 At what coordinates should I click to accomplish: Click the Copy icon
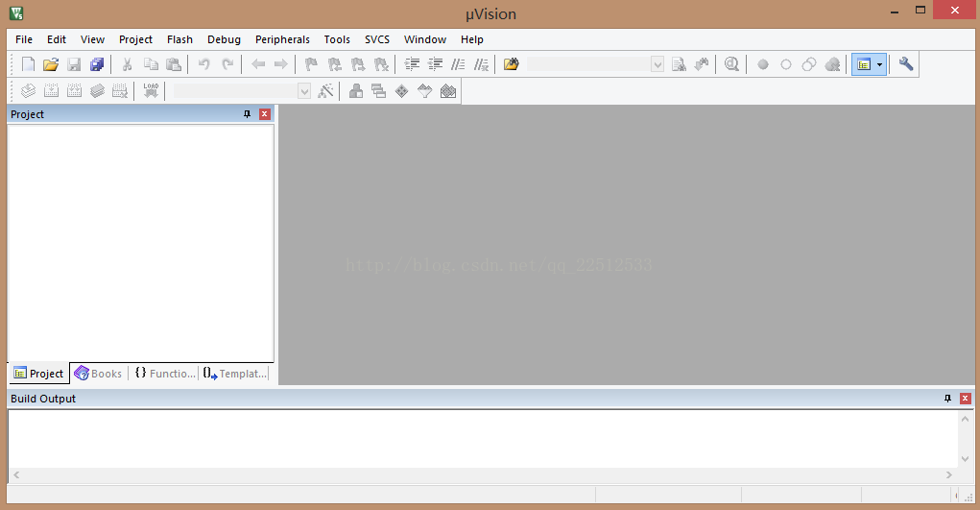click(151, 64)
